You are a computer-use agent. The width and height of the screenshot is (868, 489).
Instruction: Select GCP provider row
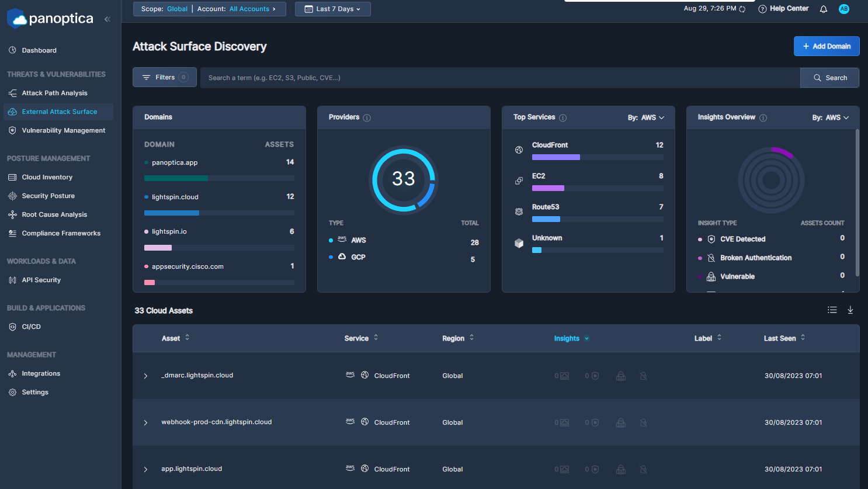point(404,258)
